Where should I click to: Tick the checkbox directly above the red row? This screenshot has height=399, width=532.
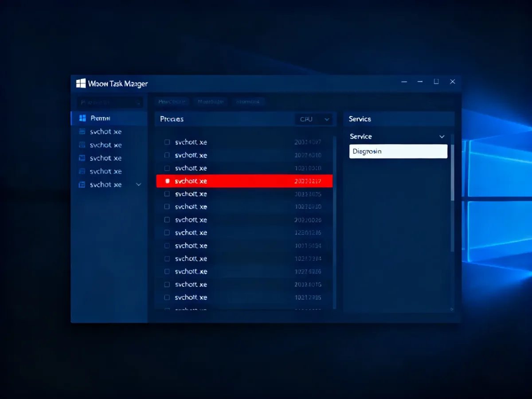click(x=167, y=168)
